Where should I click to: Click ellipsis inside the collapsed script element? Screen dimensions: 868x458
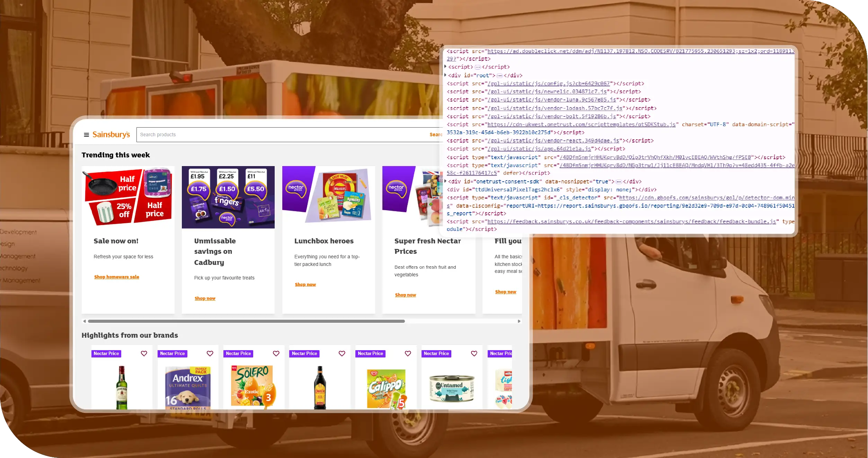point(478,67)
